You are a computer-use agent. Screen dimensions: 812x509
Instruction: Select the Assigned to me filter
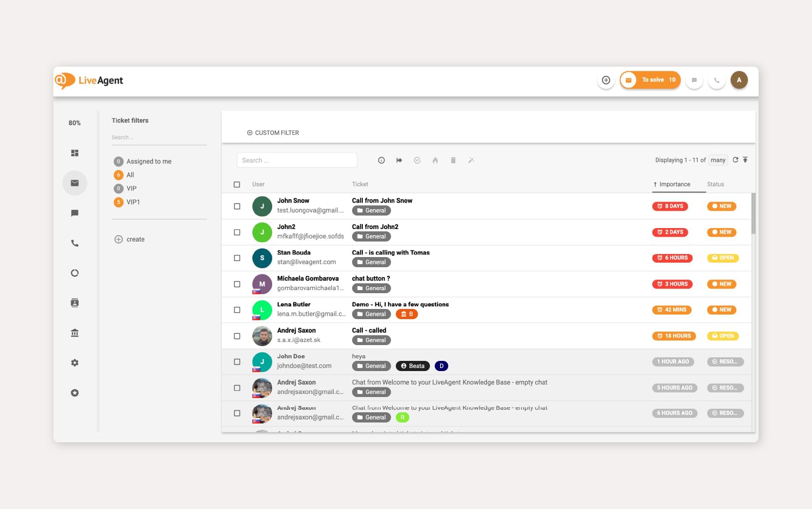[143, 161]
